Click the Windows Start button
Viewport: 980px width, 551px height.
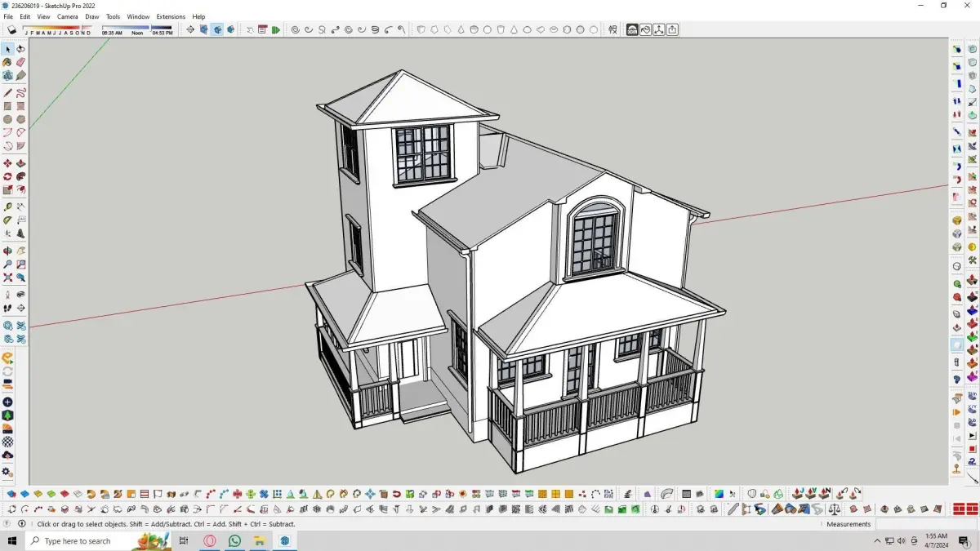[x=11, y=540]
